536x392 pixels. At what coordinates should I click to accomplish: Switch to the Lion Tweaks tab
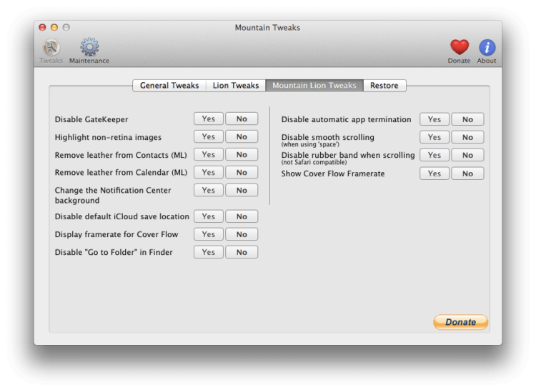(x=236, y=86)
